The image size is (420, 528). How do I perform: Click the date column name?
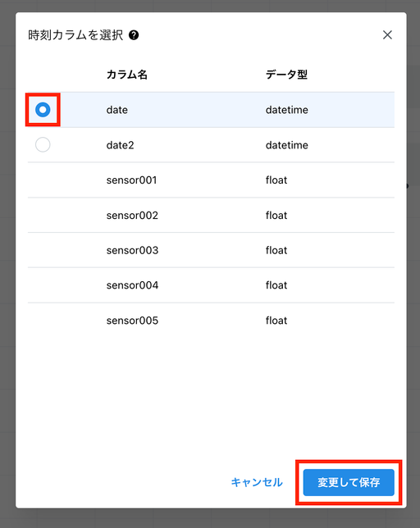pos(116,110)
